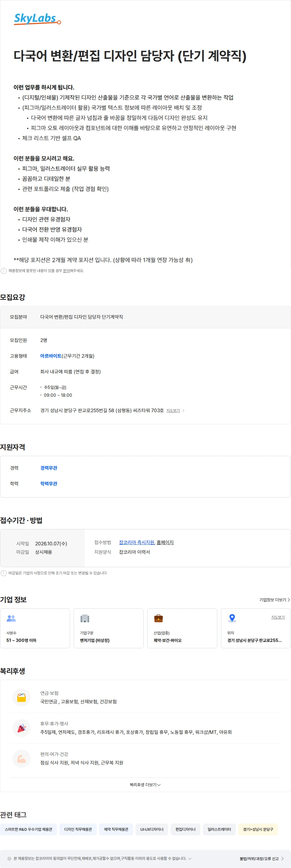
Task: Click the 기업구분 building icon
Action: click(x=85, y=618)
